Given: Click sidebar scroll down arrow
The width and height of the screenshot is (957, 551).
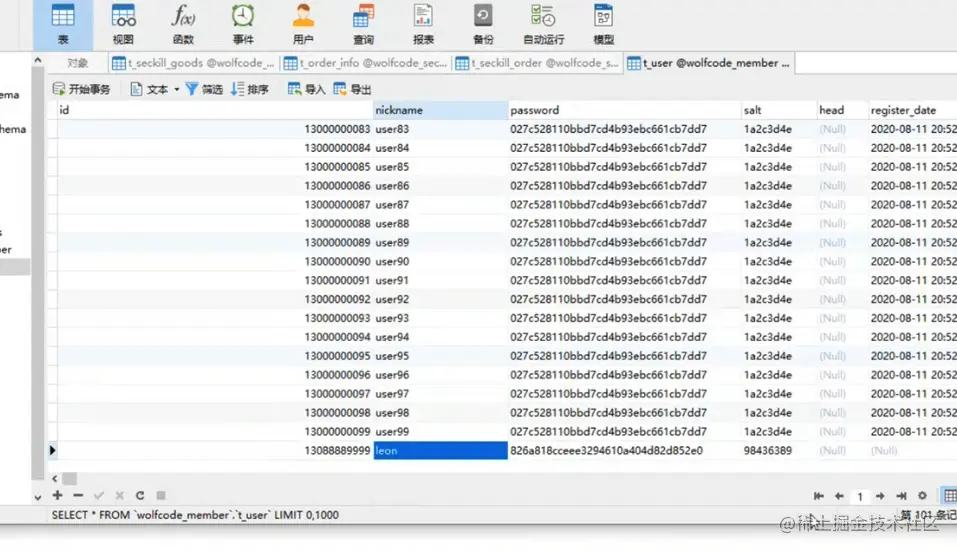Looking at the screenshot, I should (x=38, y=497).
